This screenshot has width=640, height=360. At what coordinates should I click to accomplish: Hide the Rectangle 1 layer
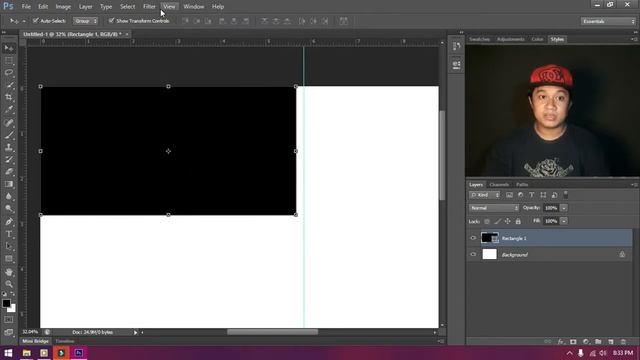(x=473, y=238)
